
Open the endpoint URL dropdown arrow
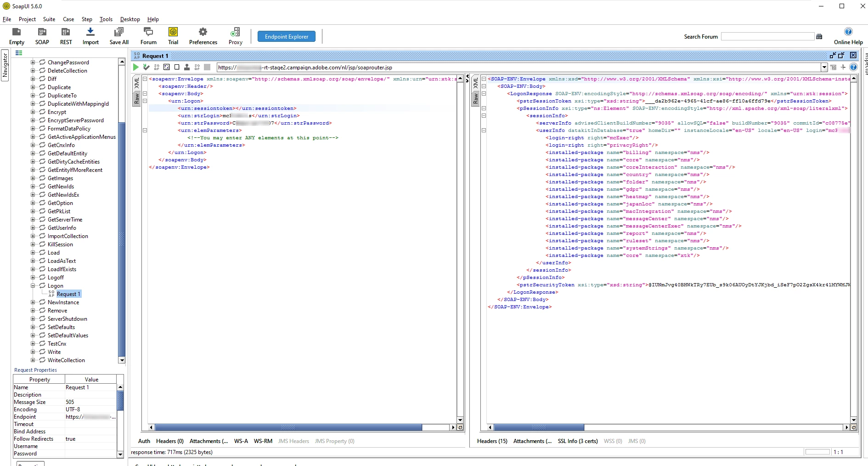coord(824,67)
